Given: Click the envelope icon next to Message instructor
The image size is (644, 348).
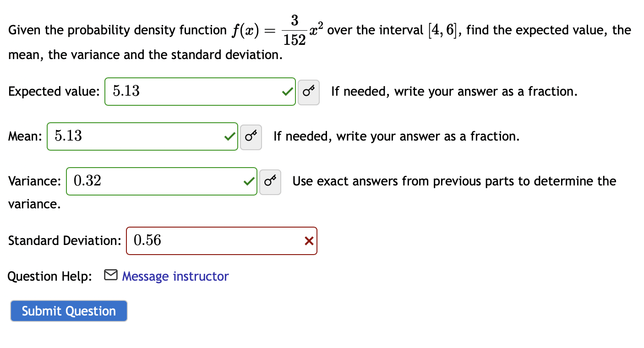Looking at the screenshot, I should tap(110, 275).
